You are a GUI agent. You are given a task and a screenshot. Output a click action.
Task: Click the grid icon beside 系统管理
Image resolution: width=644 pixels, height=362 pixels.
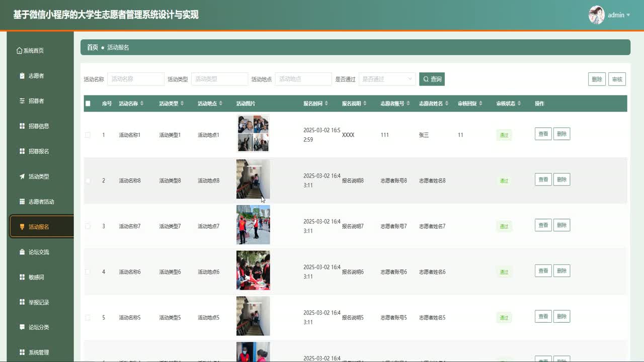(22, 352)
